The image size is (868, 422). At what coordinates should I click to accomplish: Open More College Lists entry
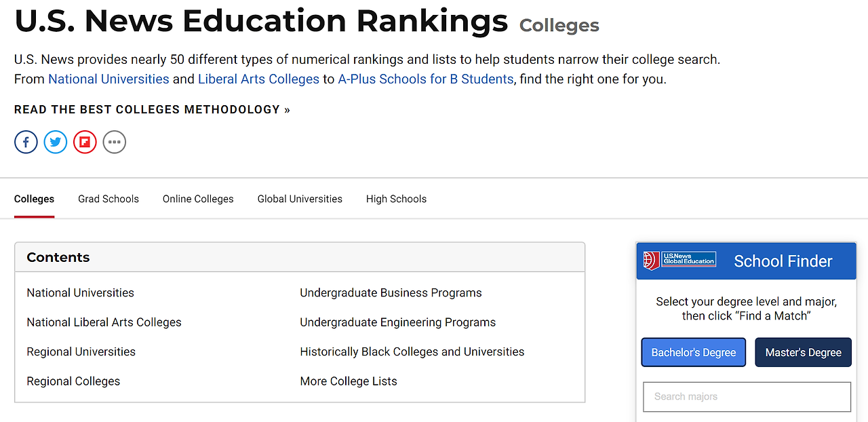coord(349,381)
